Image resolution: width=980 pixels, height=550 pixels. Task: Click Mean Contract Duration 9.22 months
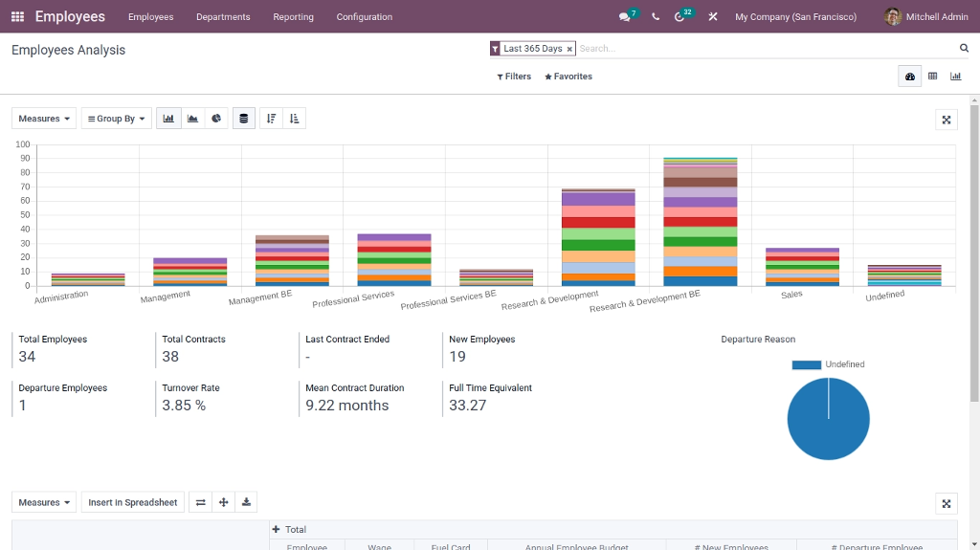click(x=346, y=405)
